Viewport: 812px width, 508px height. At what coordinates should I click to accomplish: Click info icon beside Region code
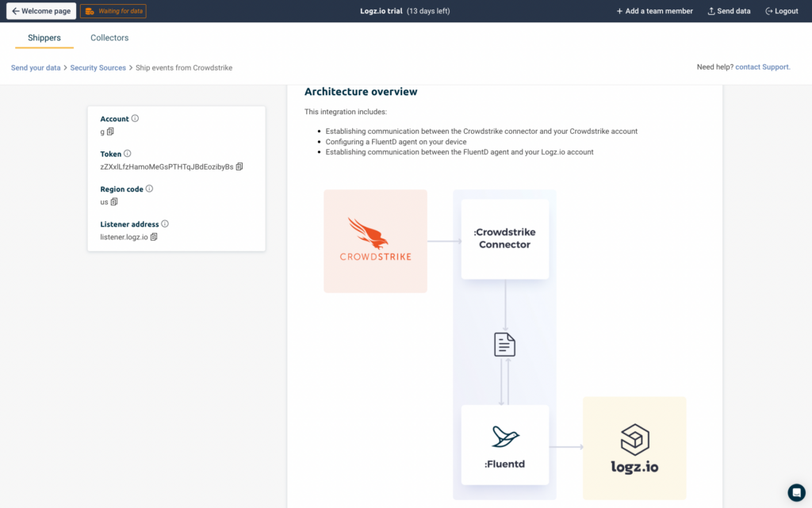click(149, 189)
